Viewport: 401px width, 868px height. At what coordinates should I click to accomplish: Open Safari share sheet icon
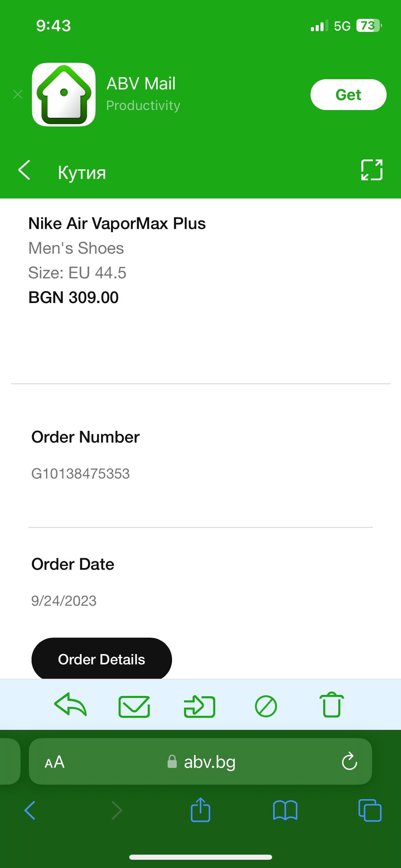pyautogui.click(x=200, y=809)
